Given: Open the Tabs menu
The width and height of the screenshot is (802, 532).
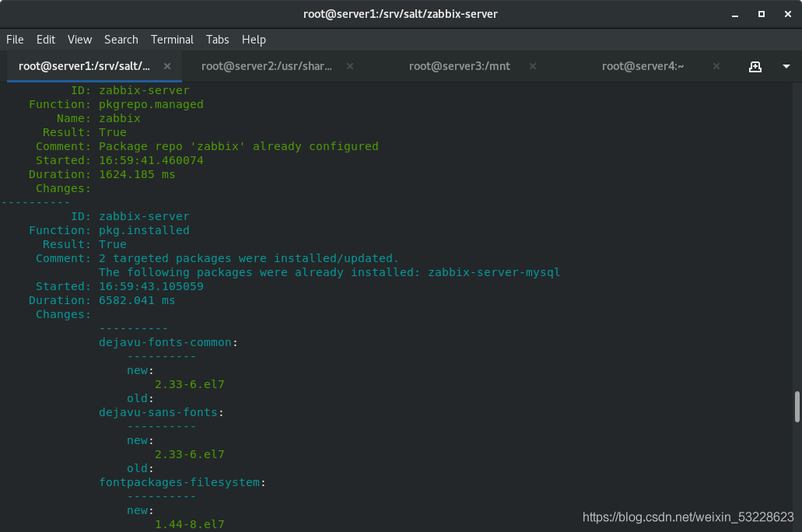Looking at the screenshot, I should (217, 40).
